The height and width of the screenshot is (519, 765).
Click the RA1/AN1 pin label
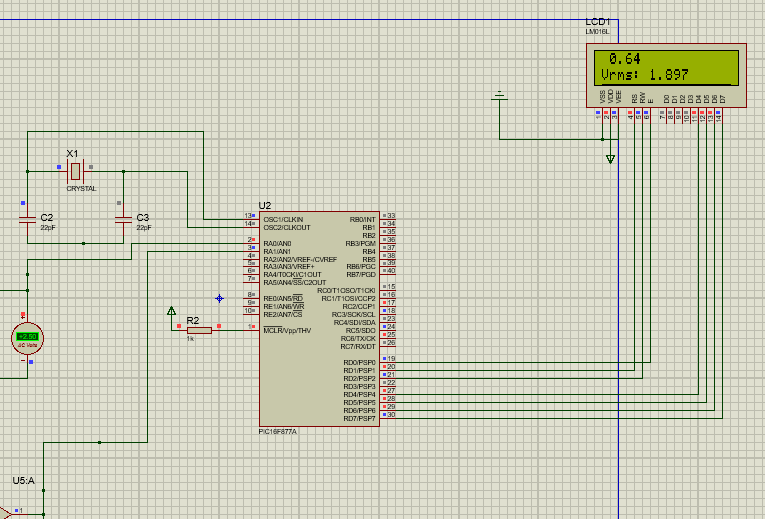tap(277, 252)
